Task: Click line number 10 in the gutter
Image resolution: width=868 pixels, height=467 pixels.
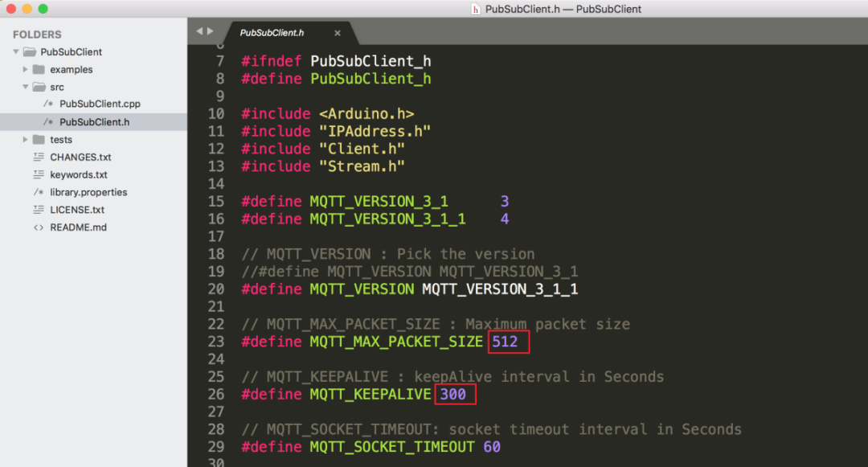Action: [216, 113]
